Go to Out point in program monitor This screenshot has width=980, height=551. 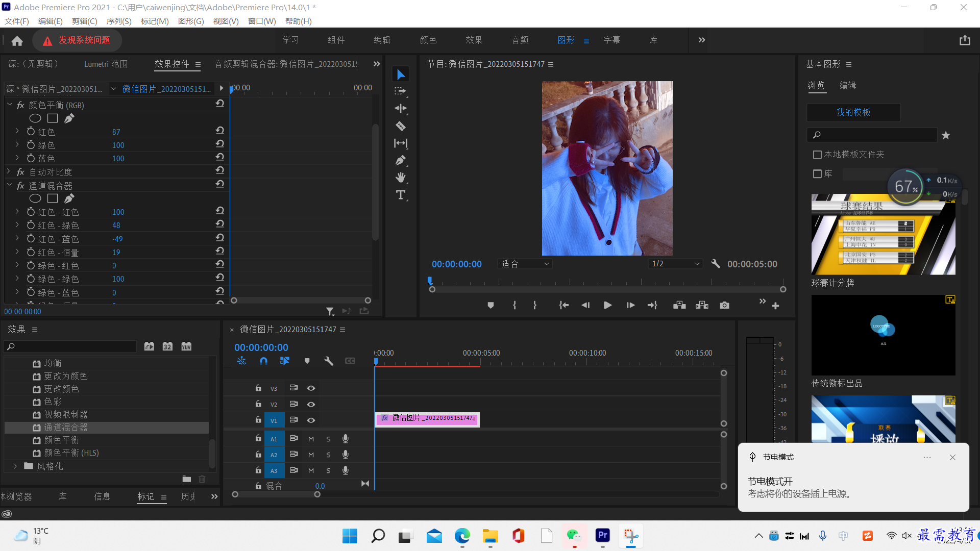coord(652,305)
